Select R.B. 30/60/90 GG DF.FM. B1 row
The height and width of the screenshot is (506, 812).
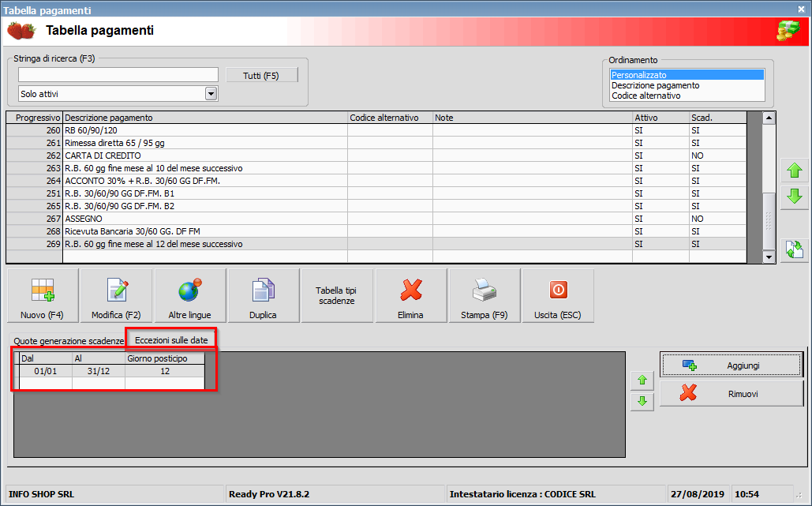click(x=376, y=193)
